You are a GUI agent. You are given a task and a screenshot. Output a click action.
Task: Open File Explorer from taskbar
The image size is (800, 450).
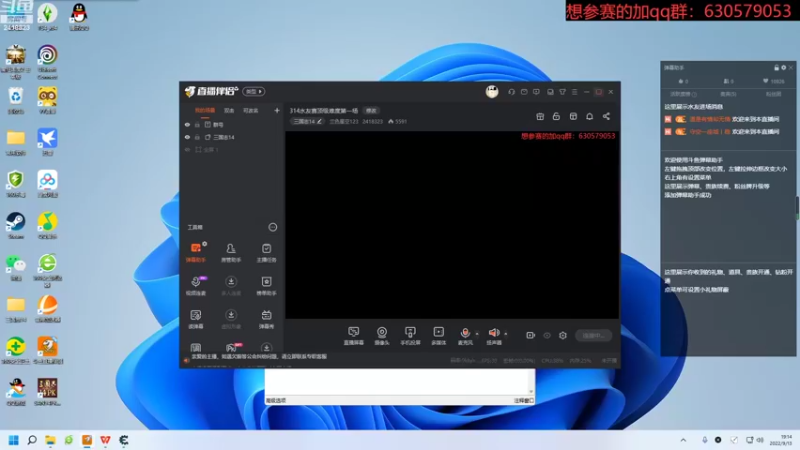[x=50, y=440]
